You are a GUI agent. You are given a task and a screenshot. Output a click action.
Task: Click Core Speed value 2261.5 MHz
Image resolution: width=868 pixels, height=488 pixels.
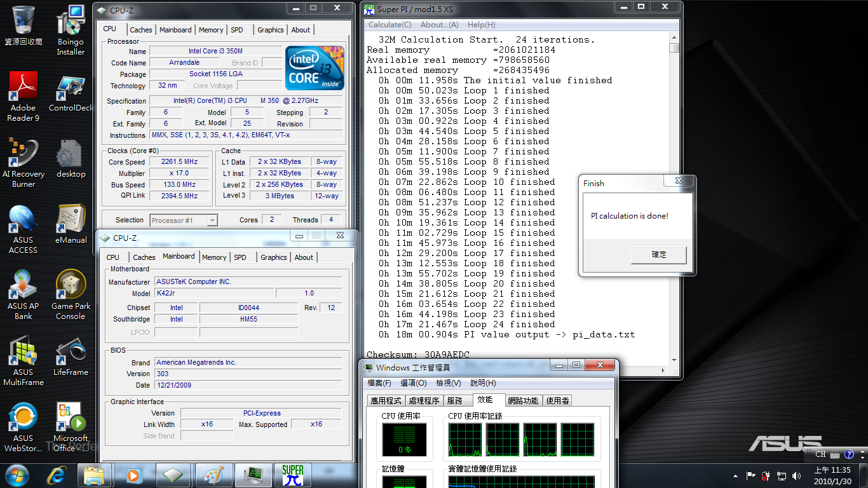[x=179, y=161]
